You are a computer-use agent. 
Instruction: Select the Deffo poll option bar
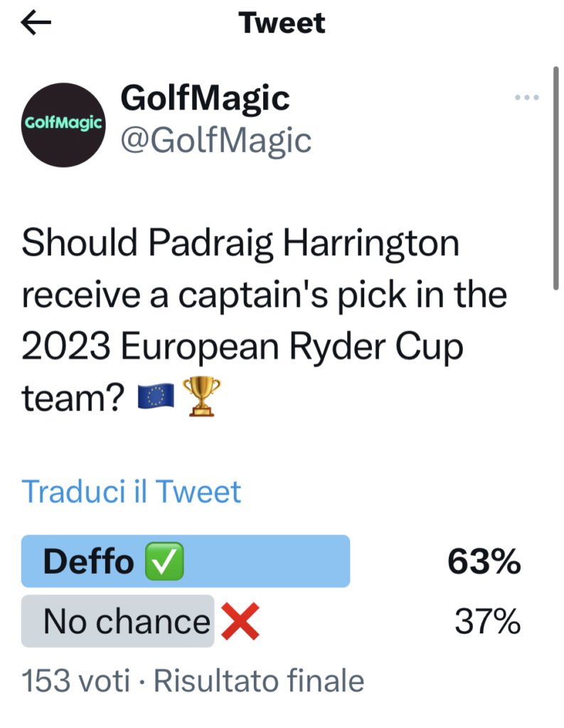click(x=185, y=562)
